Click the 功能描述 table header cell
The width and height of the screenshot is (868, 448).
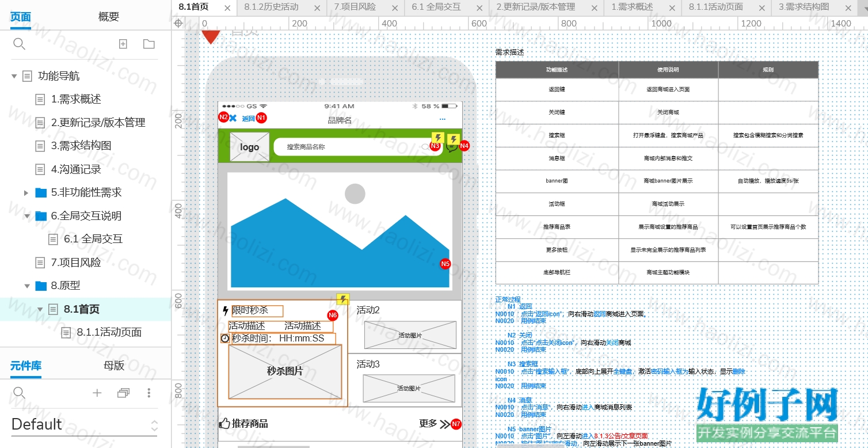pos(557,70)
